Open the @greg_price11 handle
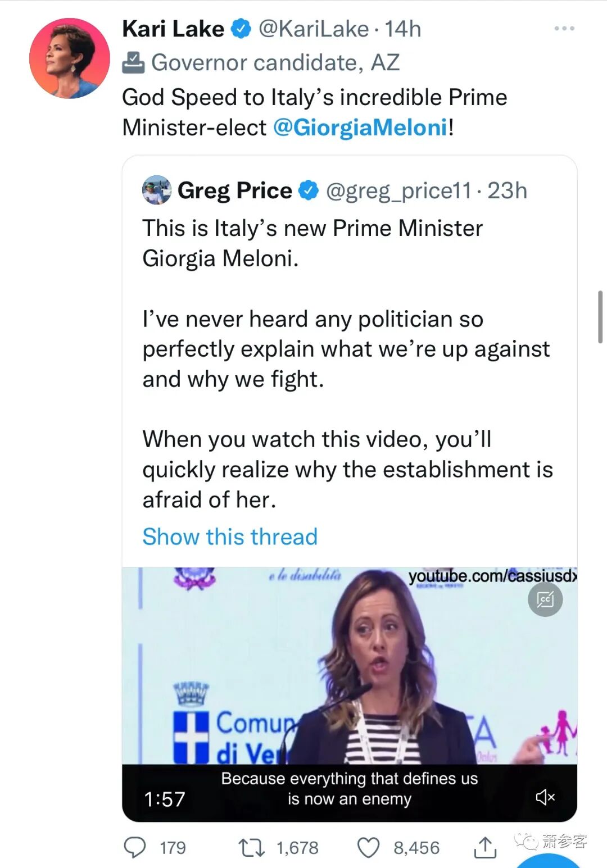Image resolution: width=607 pixels, height=868 pixels. 398,190
